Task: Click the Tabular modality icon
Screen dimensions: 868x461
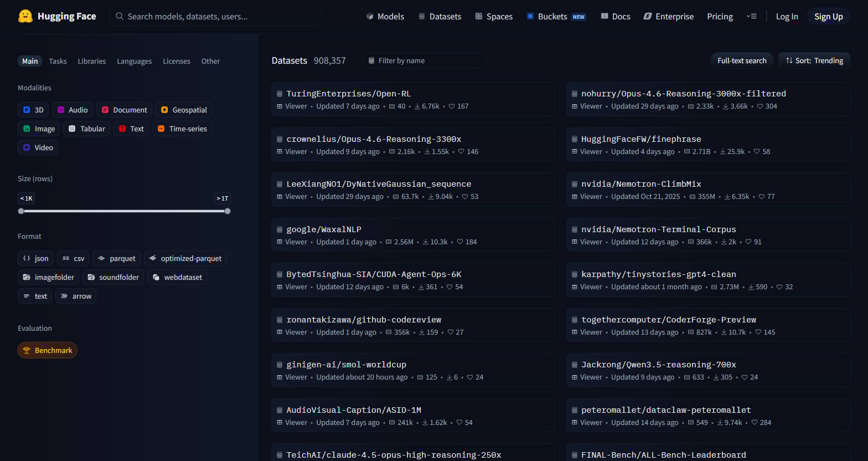Action: coord(72,129)
